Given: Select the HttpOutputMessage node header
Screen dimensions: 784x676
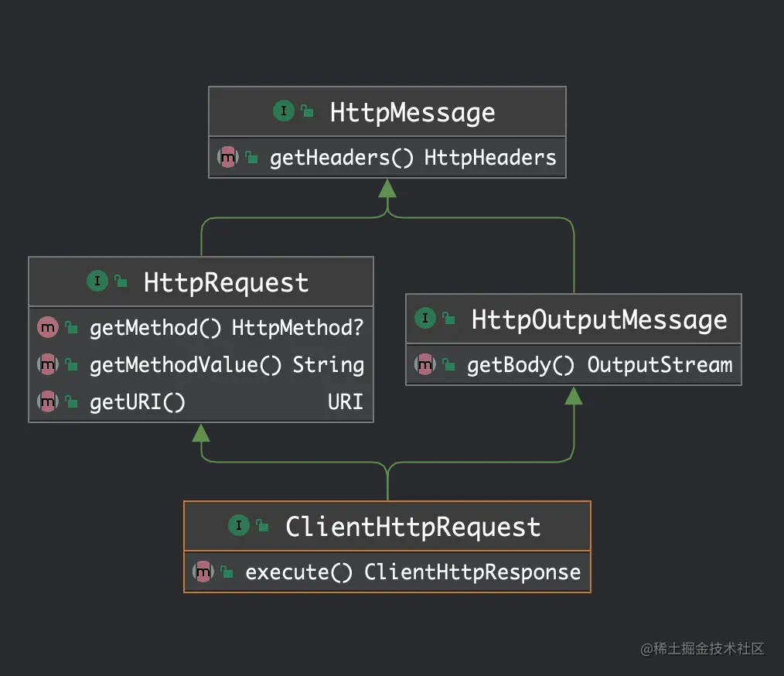Looking at the screenshot, I should click(x=599, y=319).
